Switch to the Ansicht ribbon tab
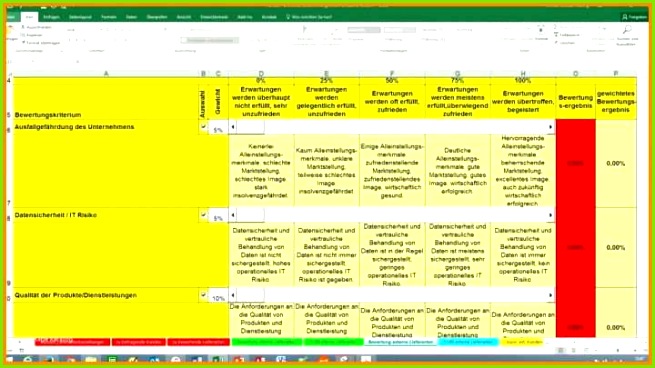 (184, 17)
